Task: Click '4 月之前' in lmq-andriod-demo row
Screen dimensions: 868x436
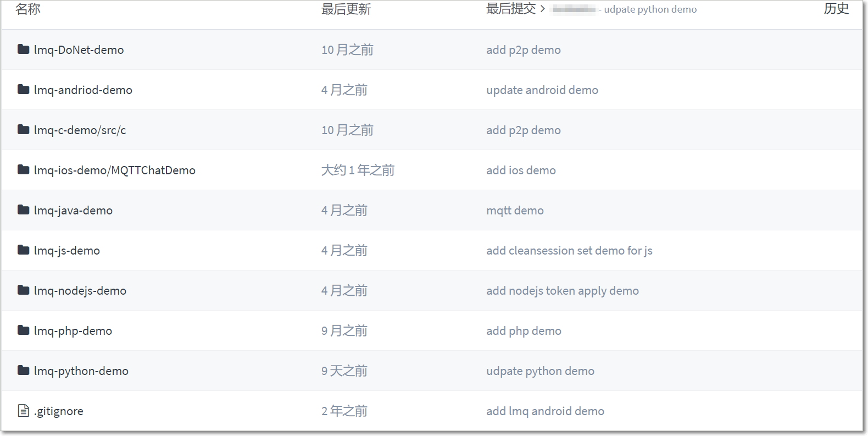Action: tap(344, 90)
